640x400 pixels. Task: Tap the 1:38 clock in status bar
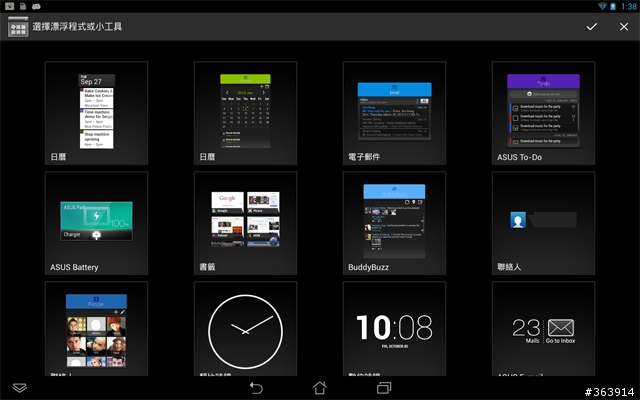click(629, 6)
